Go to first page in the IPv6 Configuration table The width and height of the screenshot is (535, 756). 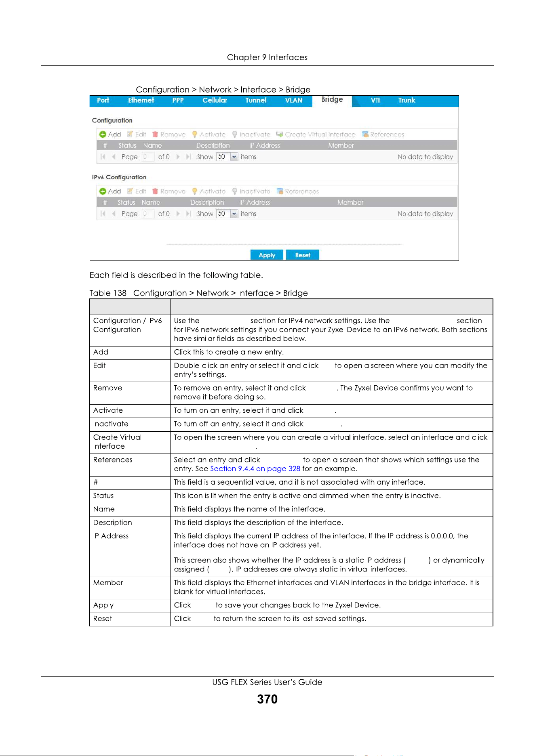pyautogui.click(x=103, y=214)
